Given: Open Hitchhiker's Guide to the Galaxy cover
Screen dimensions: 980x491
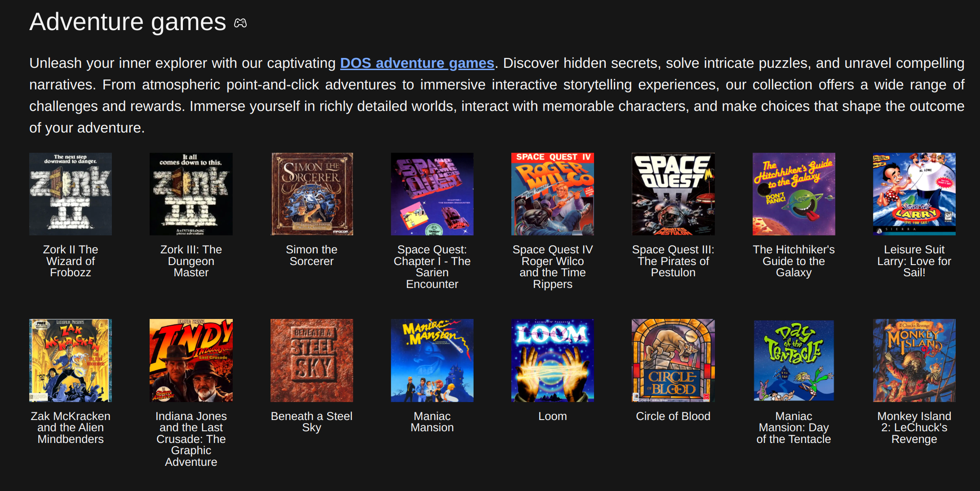Looking at the screenshot, I should 794,194.
